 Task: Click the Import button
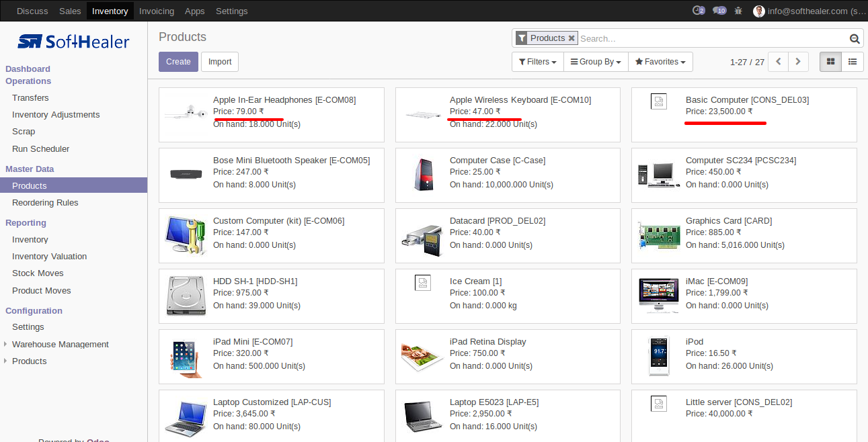click(x=220, y=62)
